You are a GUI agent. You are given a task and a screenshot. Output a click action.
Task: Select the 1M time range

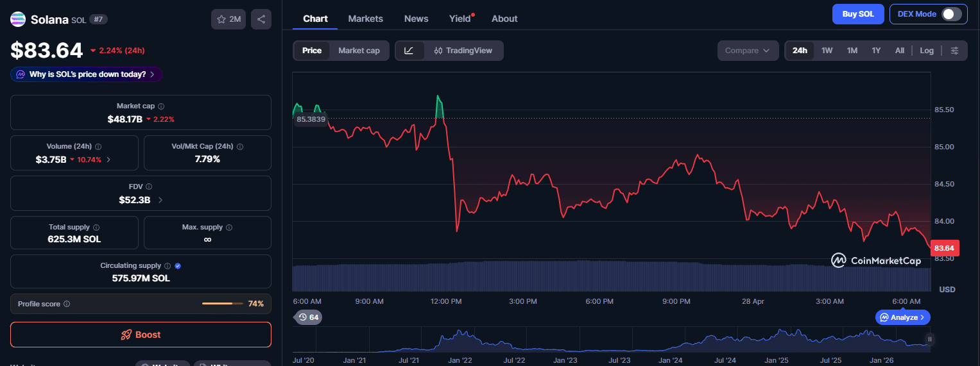pyautogui.click(x=852, y=51)
